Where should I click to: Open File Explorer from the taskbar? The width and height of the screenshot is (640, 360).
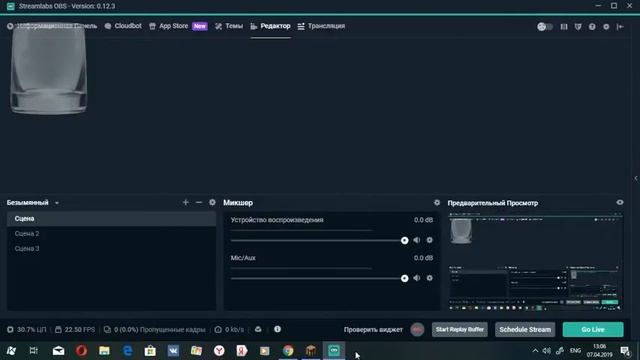[104, 350]
